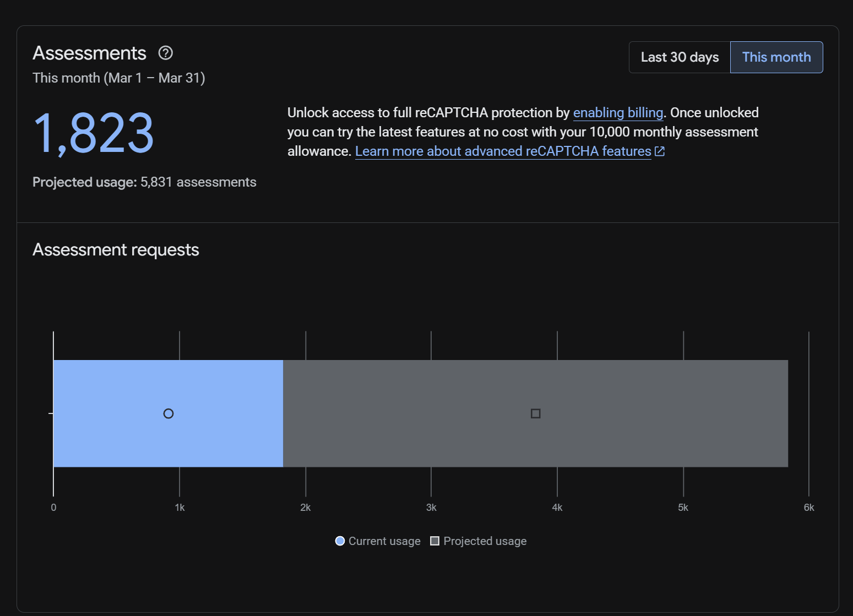This screenshot has width=853, height=616.
Task: Open the enabling billing link
Action: coord(618,113)
